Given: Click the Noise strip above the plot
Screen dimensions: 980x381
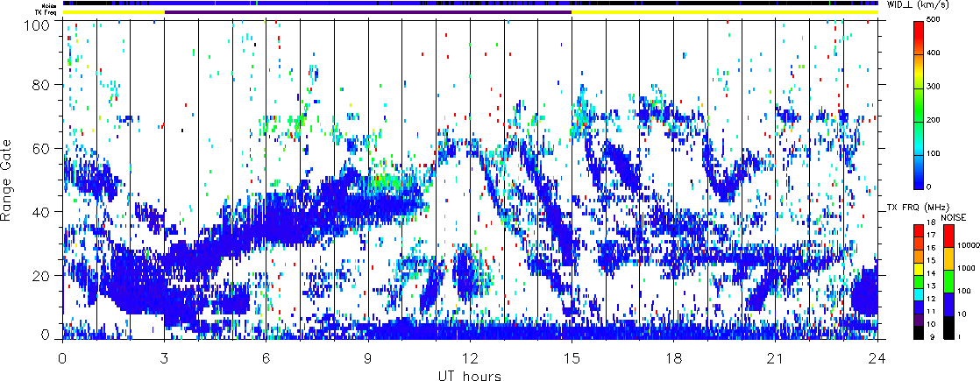Looking at the screenshot, I should (470, 4).
